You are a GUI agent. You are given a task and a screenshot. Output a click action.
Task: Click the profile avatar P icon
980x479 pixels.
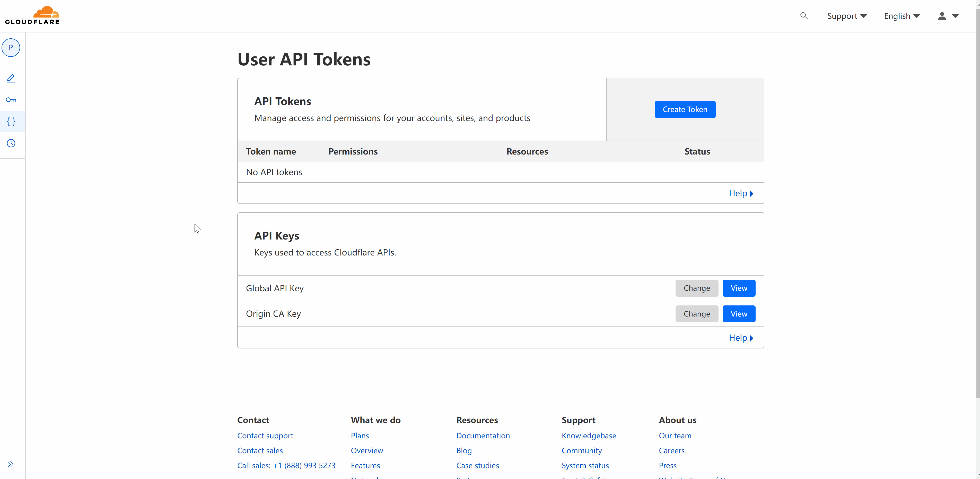click(x=11, y=48)
